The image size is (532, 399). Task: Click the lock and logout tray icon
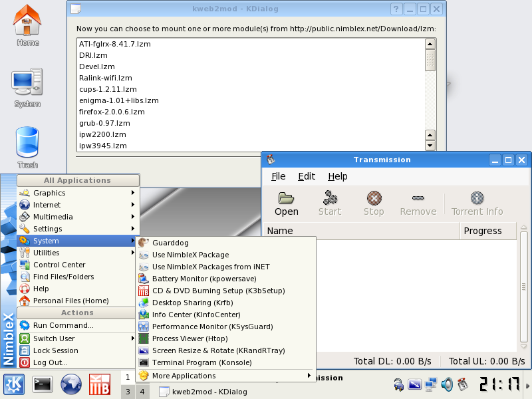tap(398, 384)
